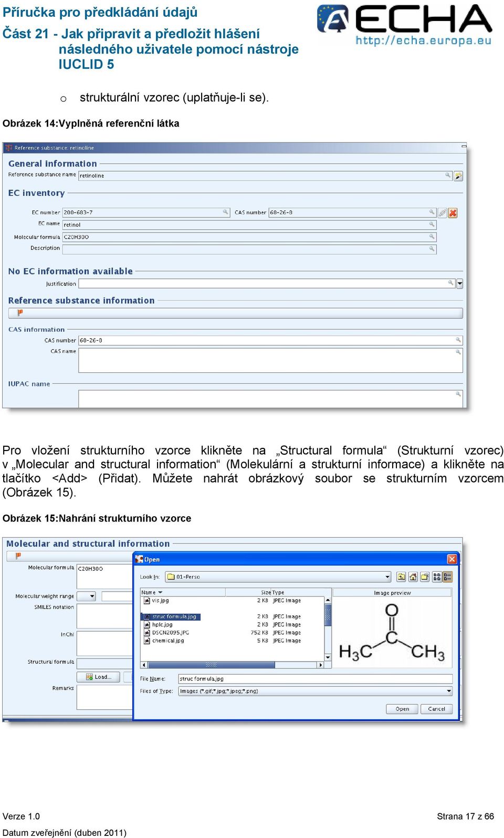Click flag icon under Reference substance information
This screenshot has width=504, height=838.
point(20,312)
